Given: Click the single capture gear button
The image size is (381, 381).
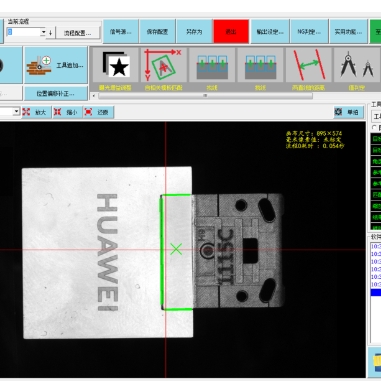Looking at the screenshot, I should [x=348, y=112].
